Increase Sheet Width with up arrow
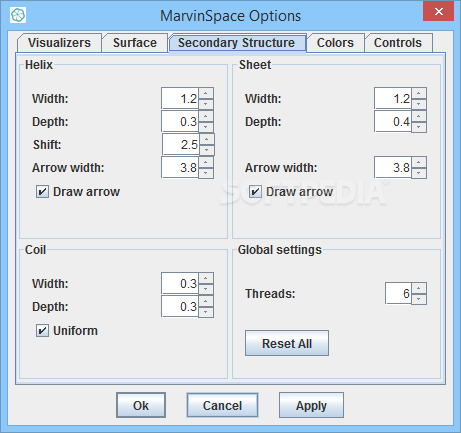 click(x=419, y=93)
